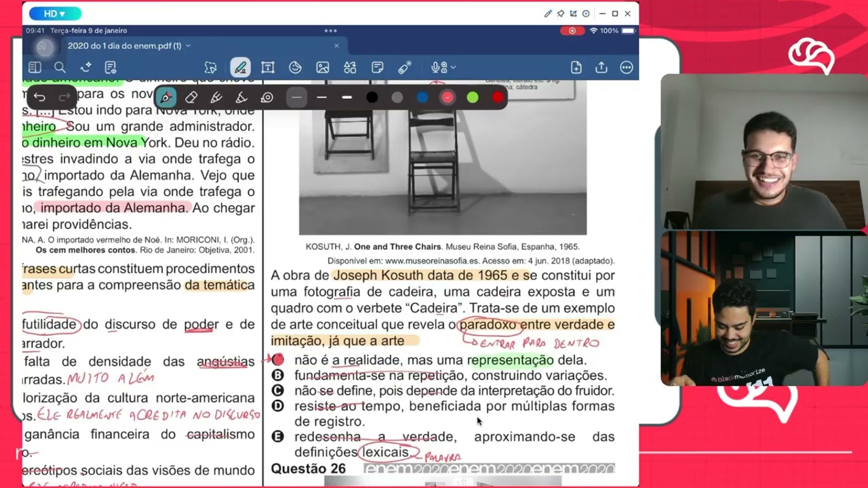Select the text box tool
This screenshot has height=488, width=868.
click(x=268, y=68)
